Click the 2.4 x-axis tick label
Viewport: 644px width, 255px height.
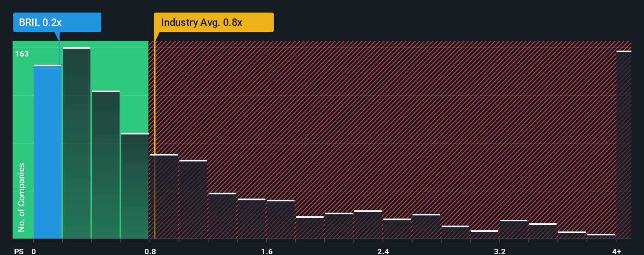coord(383,251)
